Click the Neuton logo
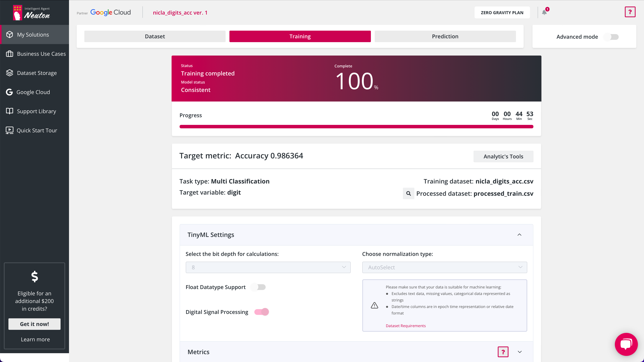The height and width of the screenshot is (362, 644). (31, 12)
